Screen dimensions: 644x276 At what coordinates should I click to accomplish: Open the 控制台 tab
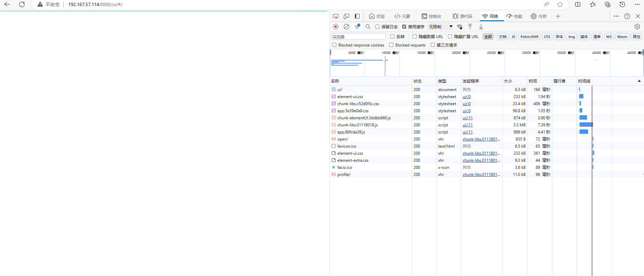431,16
